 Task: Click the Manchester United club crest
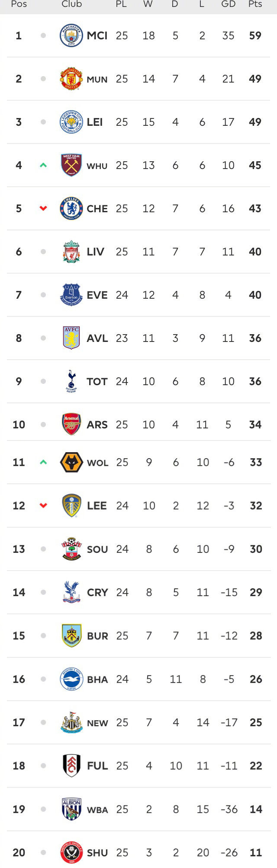[71, 79]
